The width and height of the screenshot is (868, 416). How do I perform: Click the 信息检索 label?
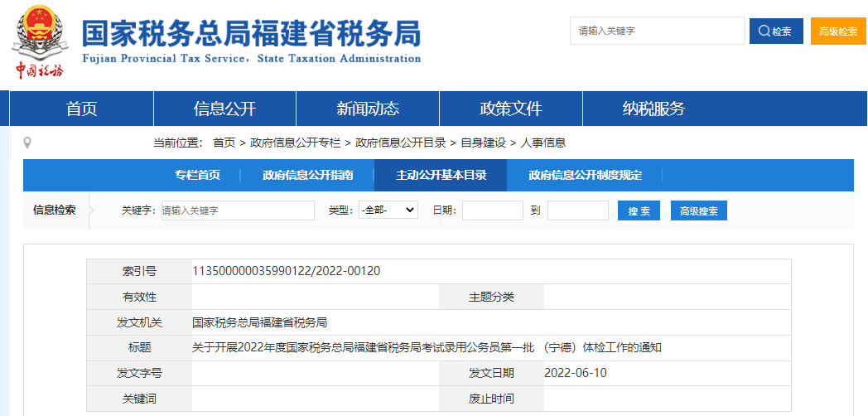[x=55, y=210]
